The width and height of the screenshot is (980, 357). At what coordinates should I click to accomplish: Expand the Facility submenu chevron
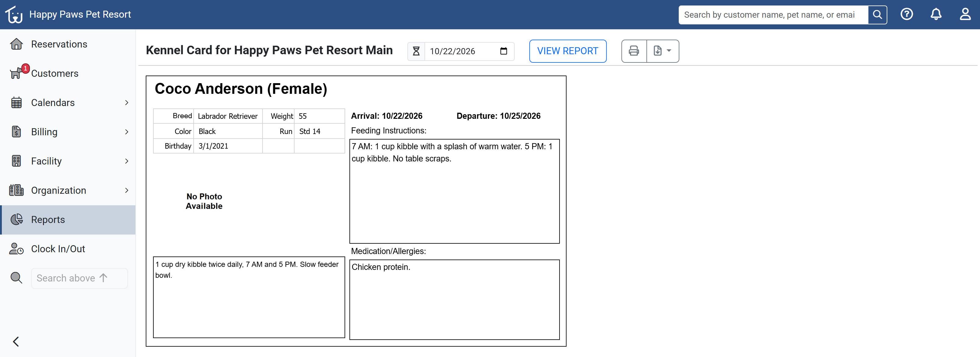tap(127, 161)
